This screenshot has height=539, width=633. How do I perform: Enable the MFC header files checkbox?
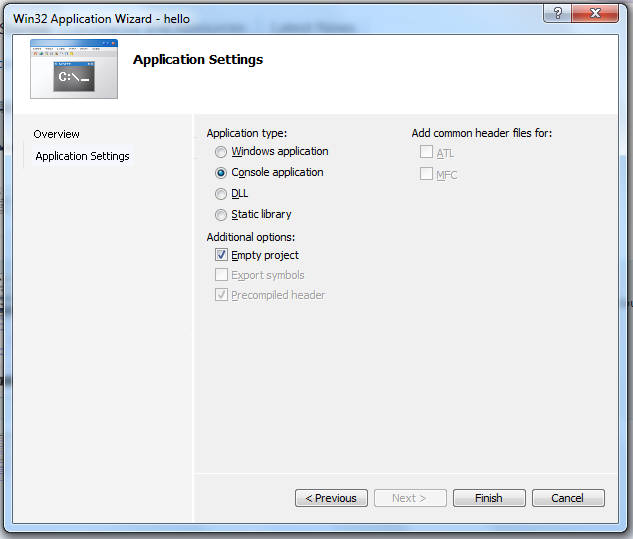[x=427, y=174]
